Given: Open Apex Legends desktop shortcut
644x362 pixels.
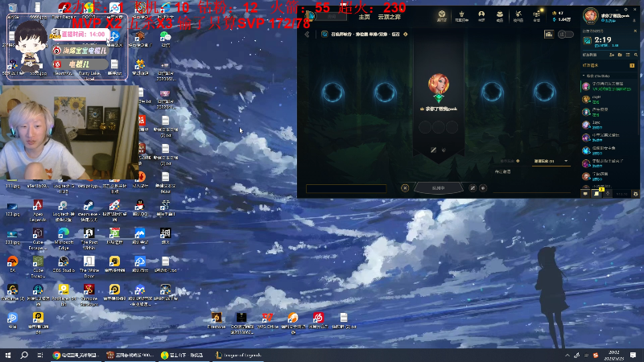Looking at the screenshot, I should (38, 208).
